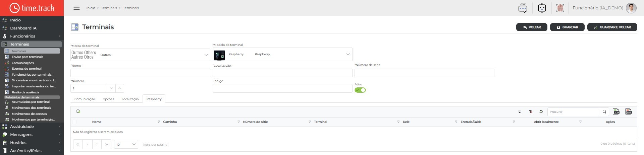644x155 pixels.
Task: Toggle the hamburger sidebar menu
Action: click(76, 8)
